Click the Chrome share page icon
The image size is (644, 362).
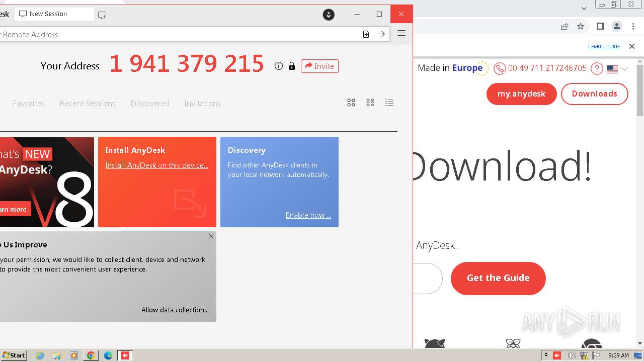(x=565, y=27)
